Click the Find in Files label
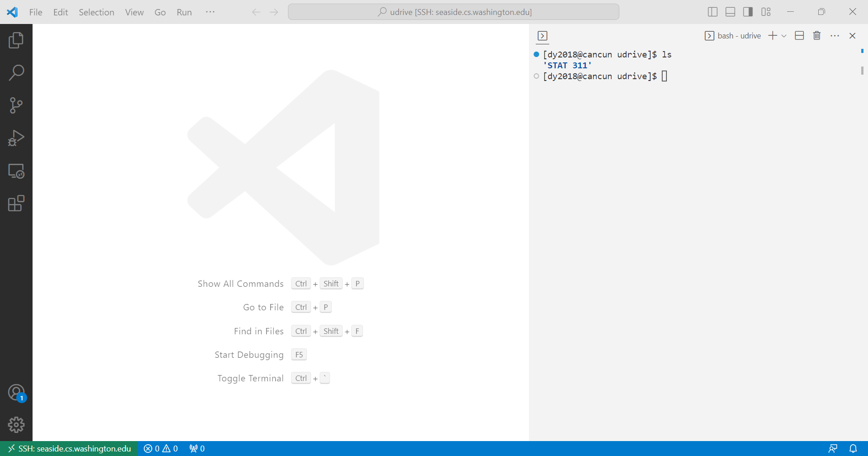Viewport: 868px width, 456px height. 259,331
